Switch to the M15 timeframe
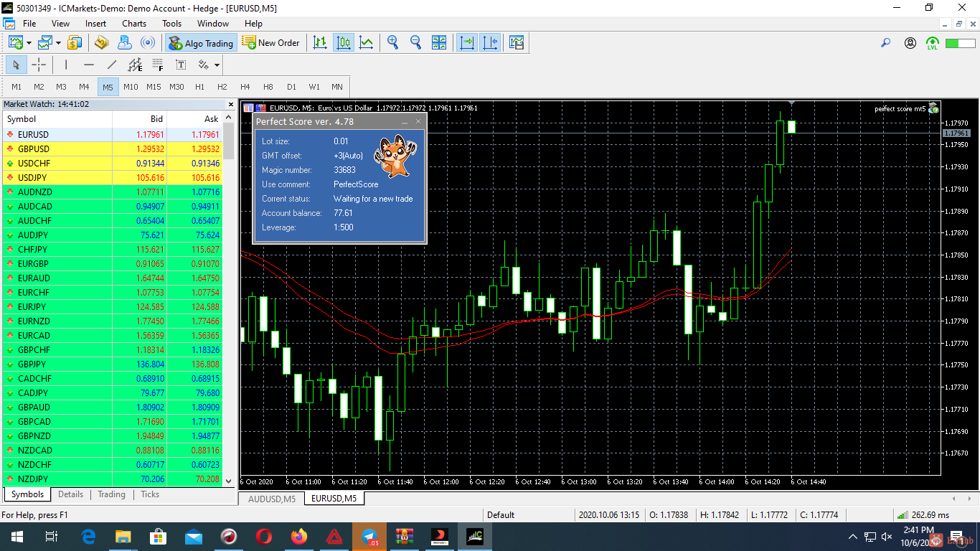The height and width of the screenshot is (551, 980). (154, 87)
